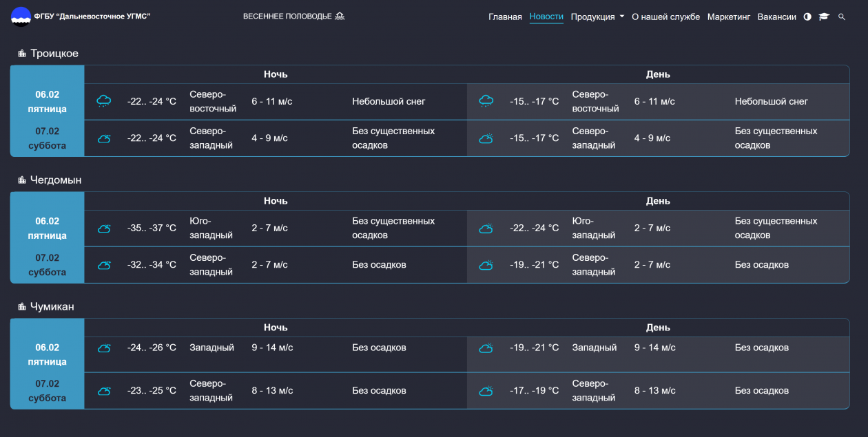Image resolution: width=868 pixels, height=437 pixels.
Task: Click the graduation cap icon
Action: (x=824, y=17)
